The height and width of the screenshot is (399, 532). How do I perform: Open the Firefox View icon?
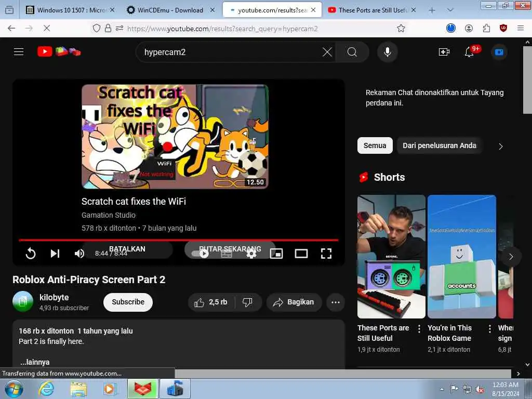click(9, 10)
